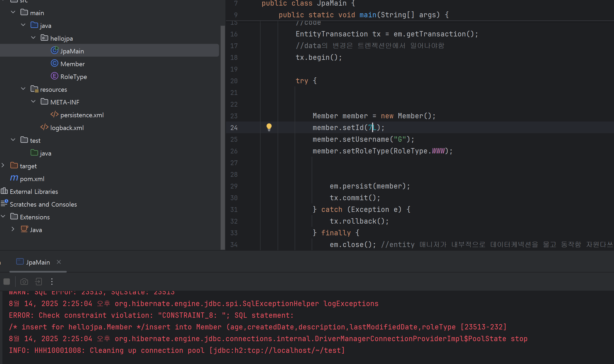
Task: Click line number 24 in the gutter
Action: point(234,128)
